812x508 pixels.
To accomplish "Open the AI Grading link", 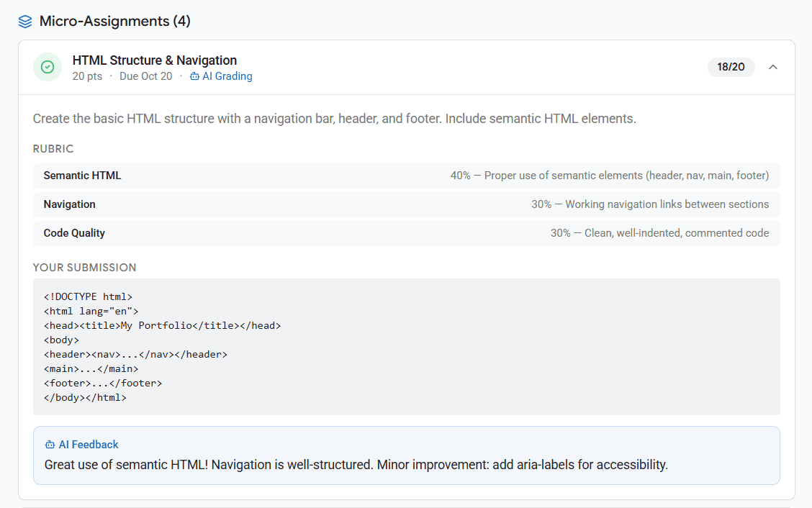I will point(227,76).
